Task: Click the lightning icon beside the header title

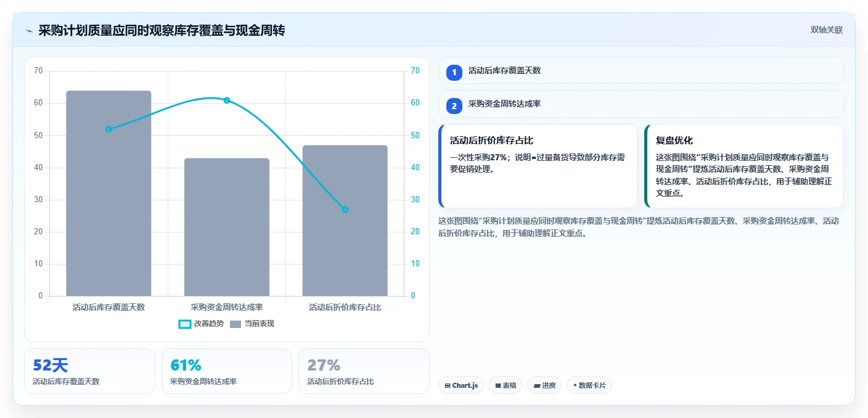Action: tap(29, 31)
